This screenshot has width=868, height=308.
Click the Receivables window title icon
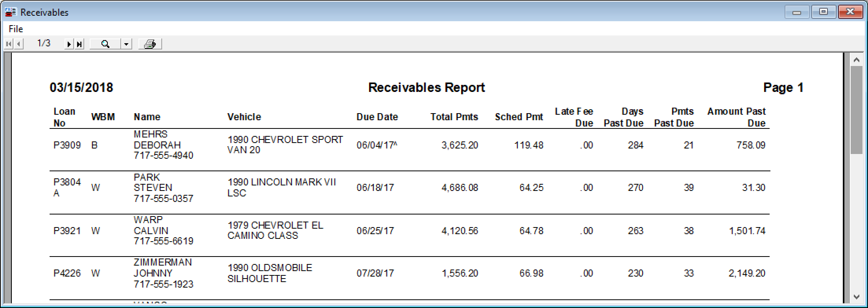pyautogui.click(x=11, y=12)
